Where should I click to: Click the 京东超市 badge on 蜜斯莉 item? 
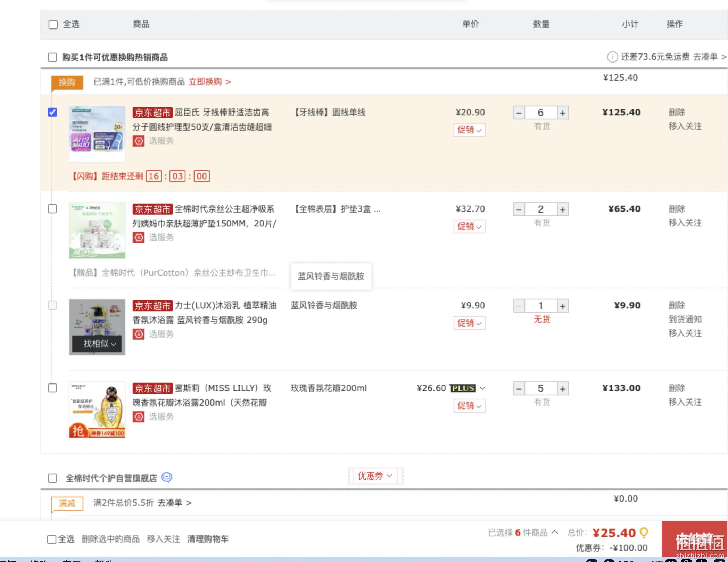tap(152, 388)
